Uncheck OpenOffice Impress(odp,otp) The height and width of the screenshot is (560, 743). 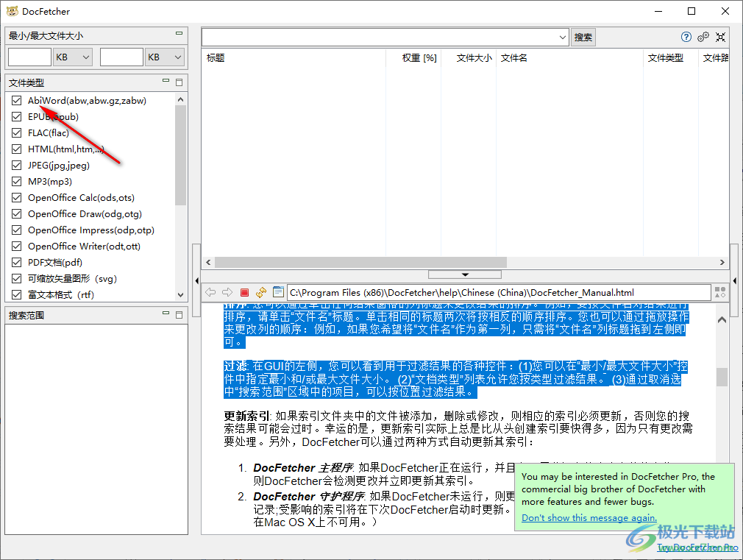17,230
